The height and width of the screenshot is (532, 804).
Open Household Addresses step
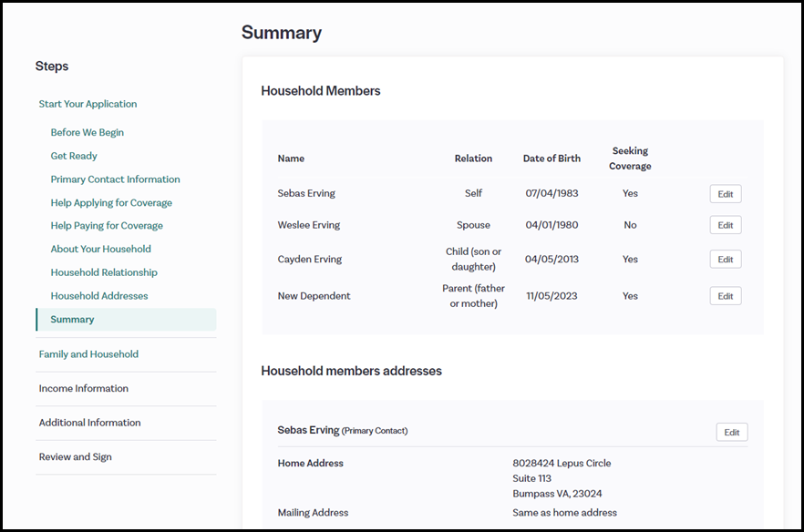pyautogui.click(x=99, y=296)
